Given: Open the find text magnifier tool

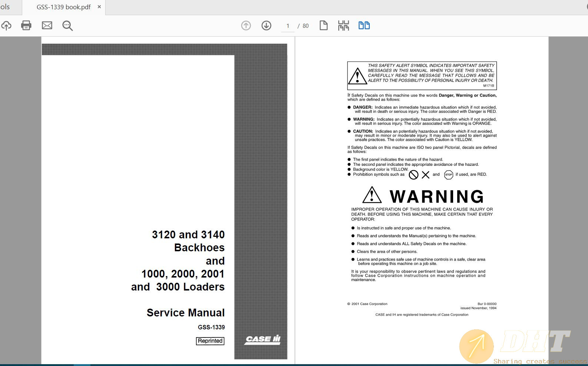Looking at the screenshot, I should point(67,26).
